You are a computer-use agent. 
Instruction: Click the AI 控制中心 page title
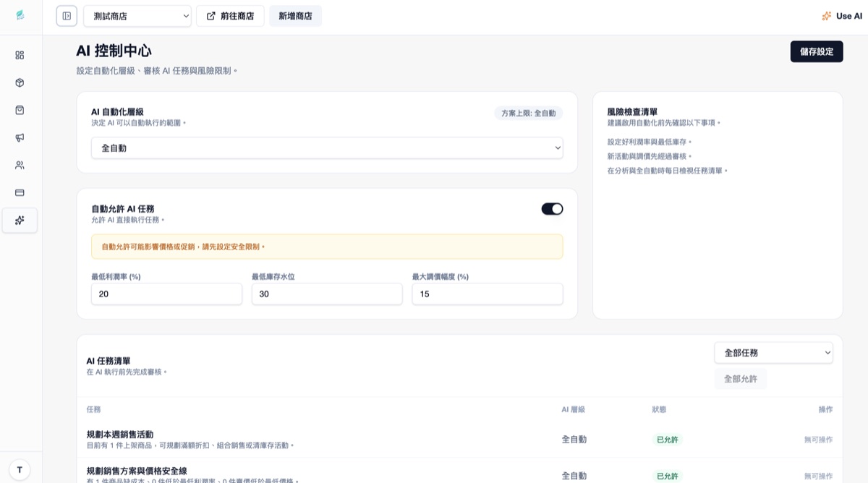tap(114, 51)
